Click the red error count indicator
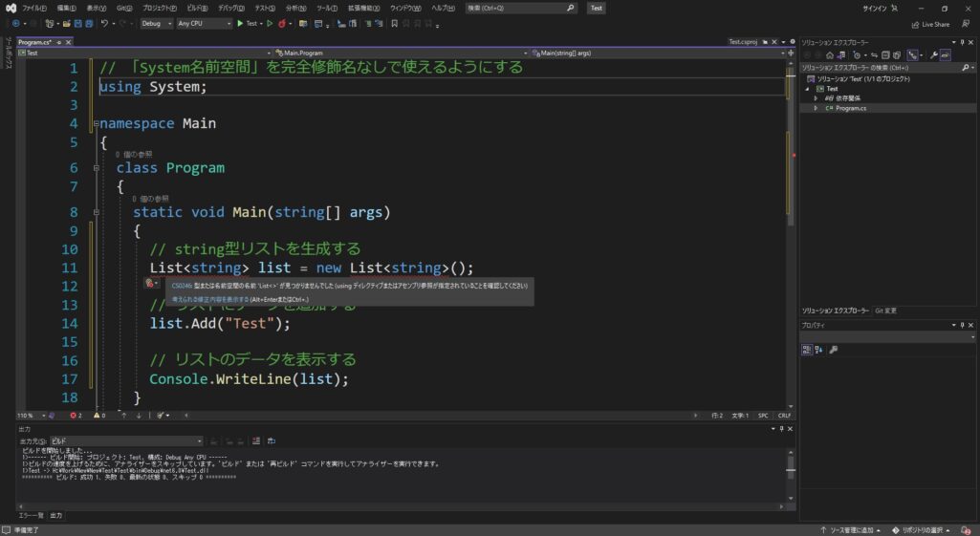 [x=76, y=416]
